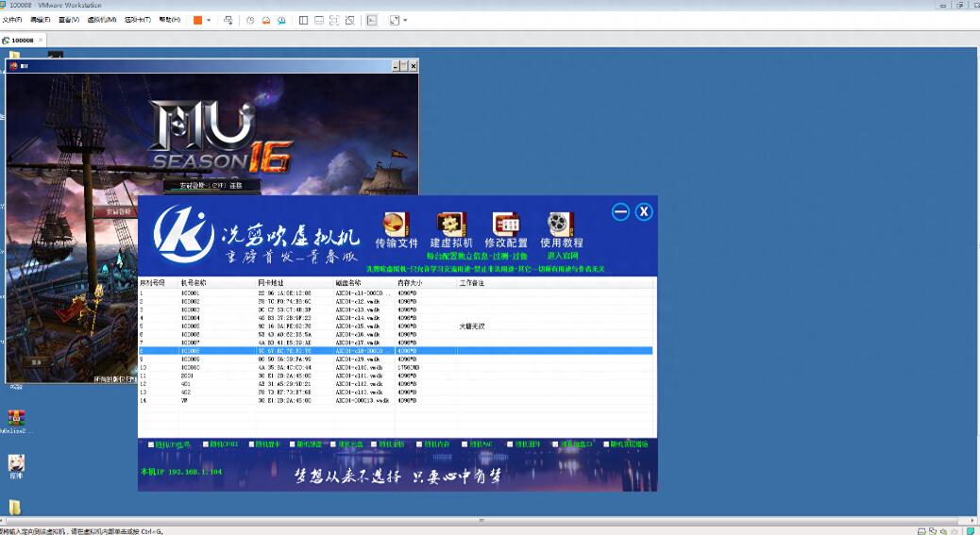Toggle the thumbnail bar toolbar icon
The image size is (980, 535).
319,20
